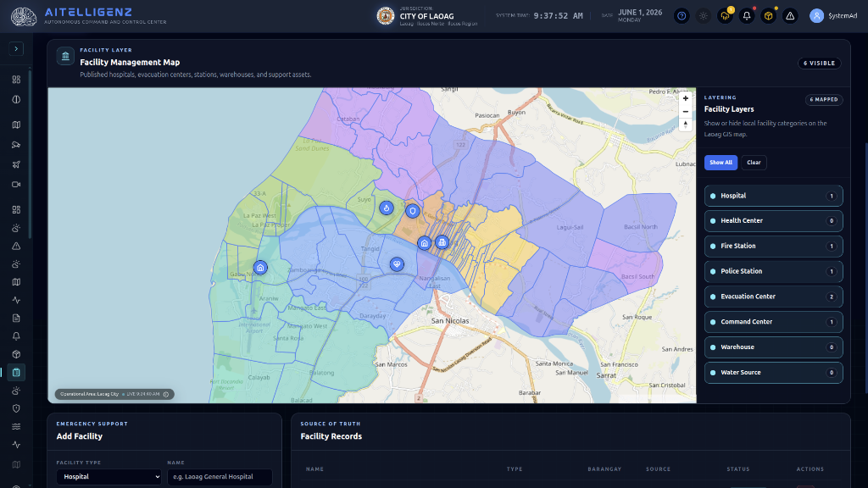
Task: Open the half-circle contrast icon in sidebar
Action: click(16, 100)
